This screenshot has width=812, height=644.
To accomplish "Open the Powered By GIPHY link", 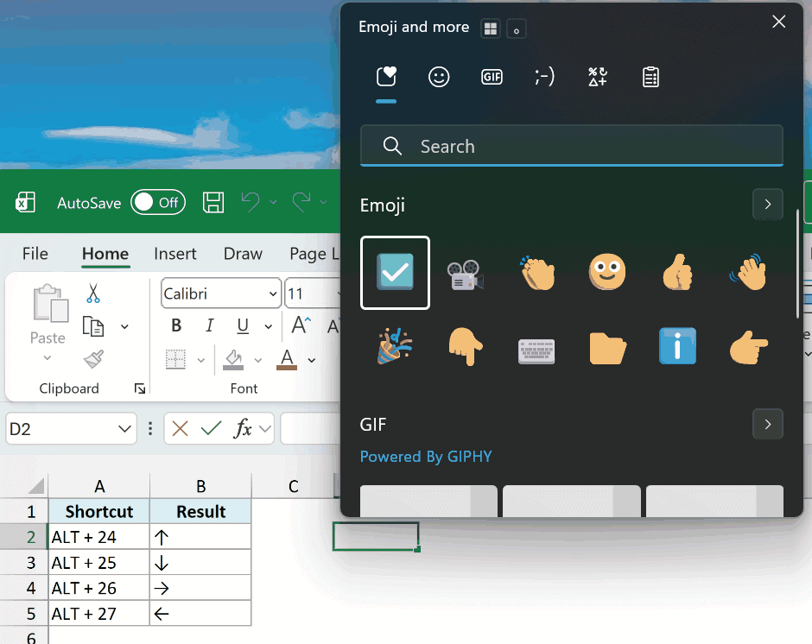I will pos(426,457).
